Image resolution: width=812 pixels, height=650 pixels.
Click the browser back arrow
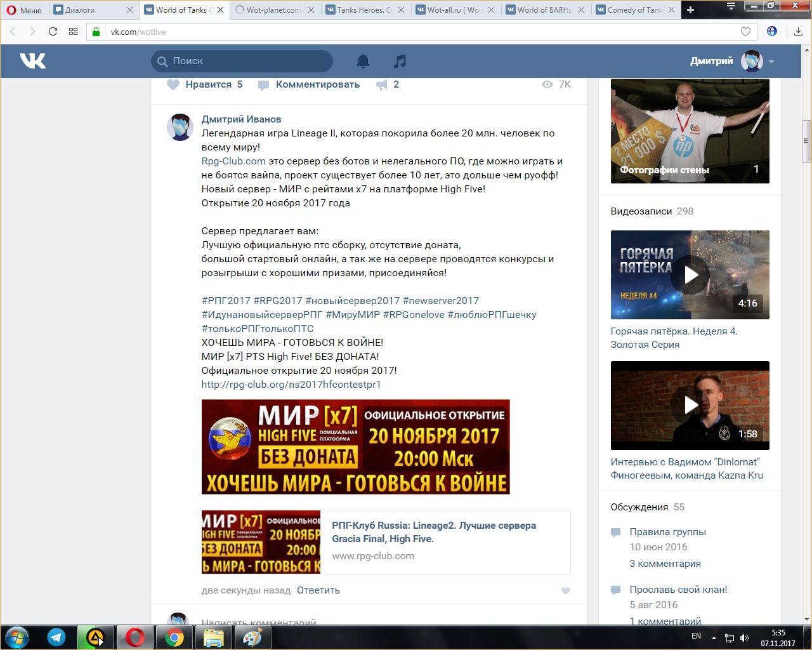pos(12,32)
